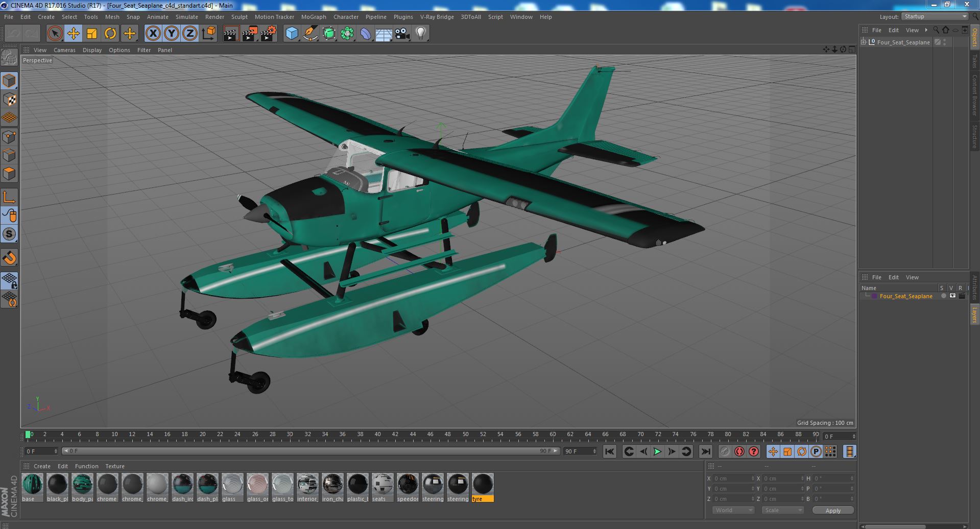The height and width of the screenshot is (529, 980).
Task: Go to end of animation
Action: click(705, 451)
